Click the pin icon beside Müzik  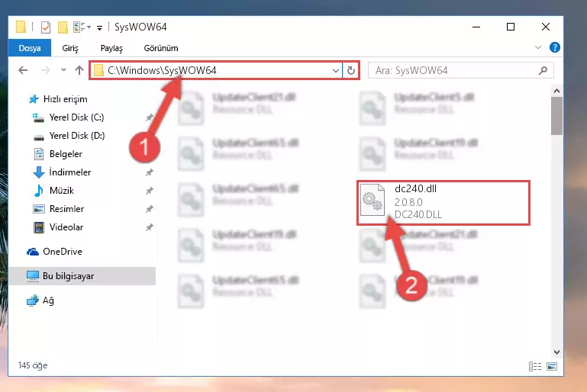pyautogui.click(x=149, y=191)
